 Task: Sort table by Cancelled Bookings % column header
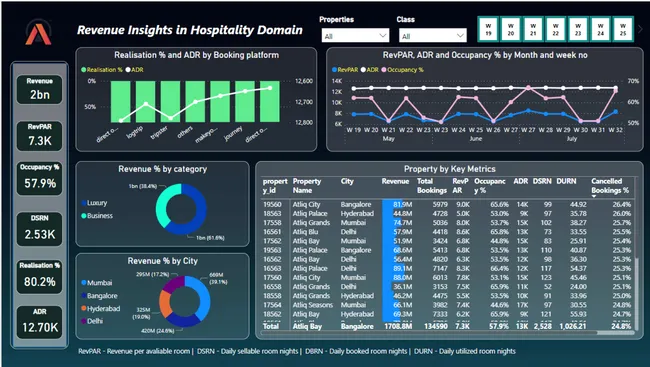coord(610,186)
